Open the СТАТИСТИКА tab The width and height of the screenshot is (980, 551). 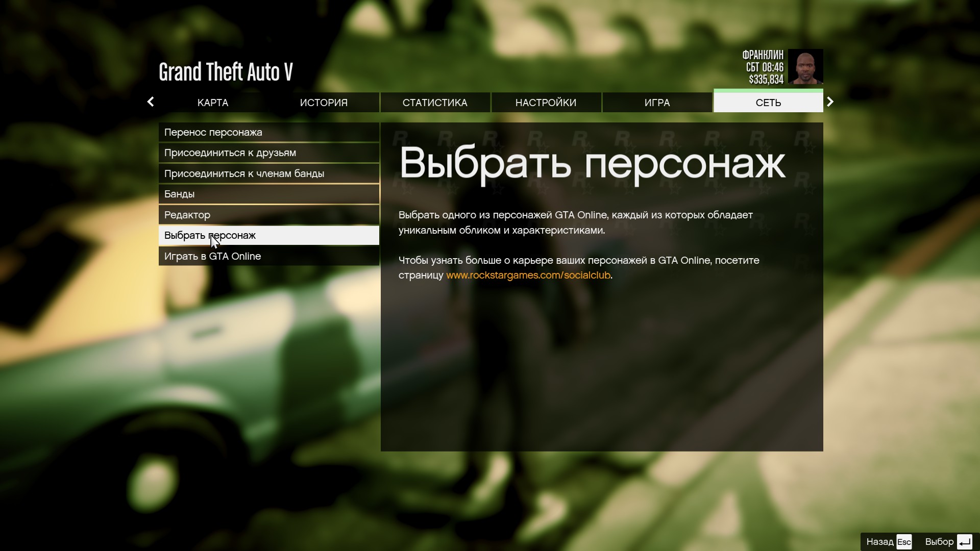435,103
